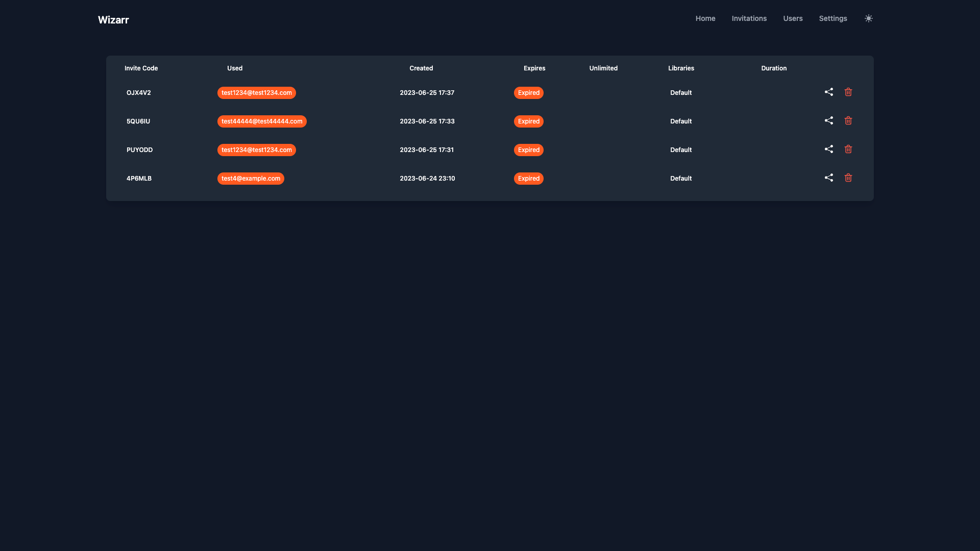Go to Invitations page
Screen dimensions: 980x551
[x=749, y=18]
